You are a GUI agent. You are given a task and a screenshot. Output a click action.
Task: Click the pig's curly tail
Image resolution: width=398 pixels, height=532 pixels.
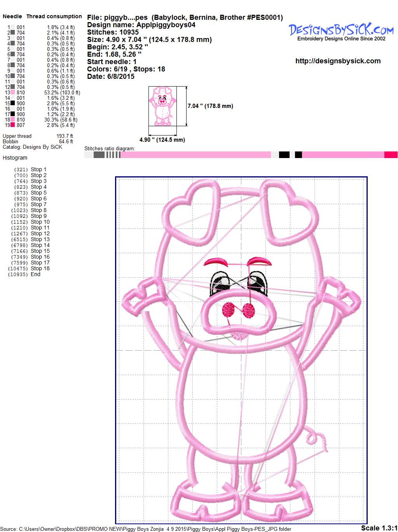point(316,438)
